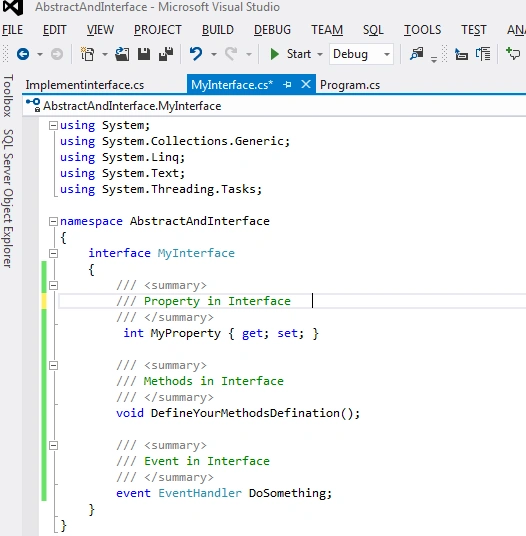The image size is (526, 536).
Task: Open the BUILD menu
Action: pyautogui.click(x=218, y=30)
